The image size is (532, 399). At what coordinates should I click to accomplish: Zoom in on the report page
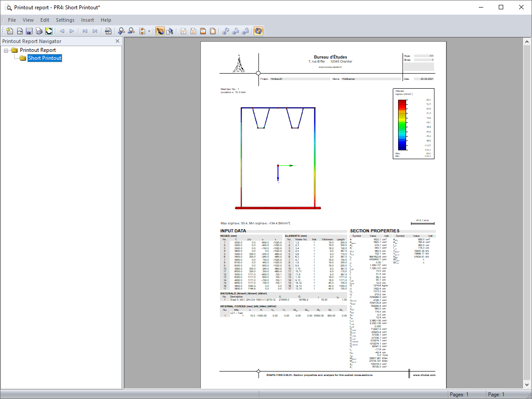coord(121,31)
